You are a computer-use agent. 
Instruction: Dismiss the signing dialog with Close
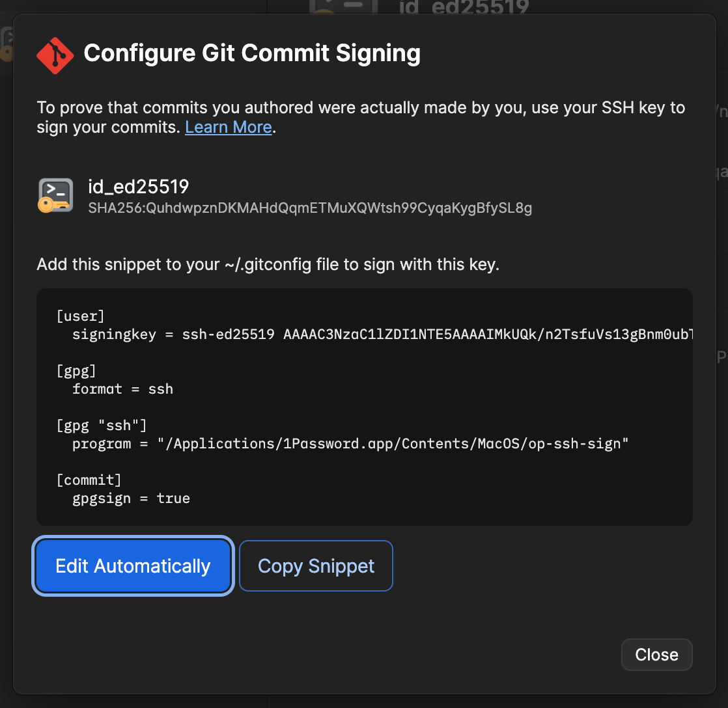[x=656, y=655]
